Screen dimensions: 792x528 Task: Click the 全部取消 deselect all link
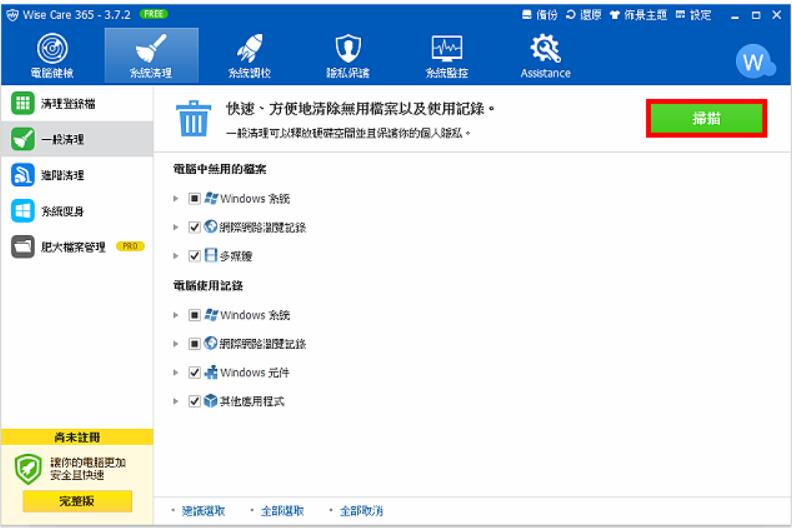361,511
